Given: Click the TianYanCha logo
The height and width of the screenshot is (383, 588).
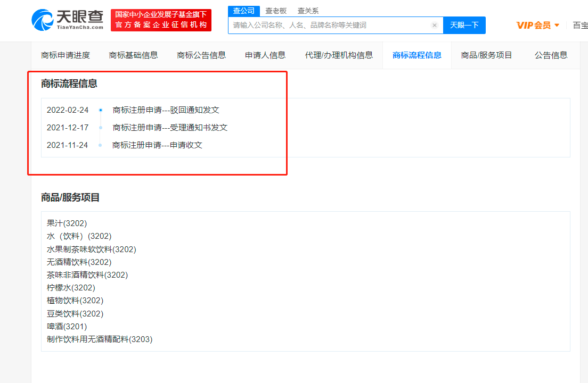Looking at the screenshot, I should tap(67, 20).
